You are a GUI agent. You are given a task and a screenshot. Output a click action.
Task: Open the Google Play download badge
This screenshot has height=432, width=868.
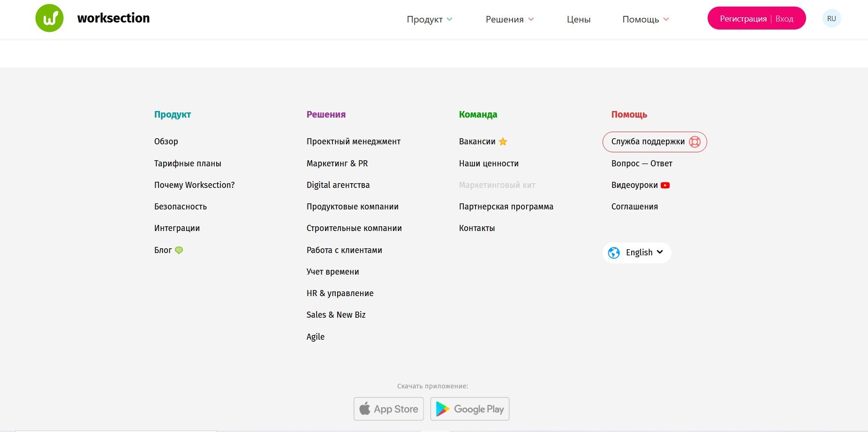(470, 409)
